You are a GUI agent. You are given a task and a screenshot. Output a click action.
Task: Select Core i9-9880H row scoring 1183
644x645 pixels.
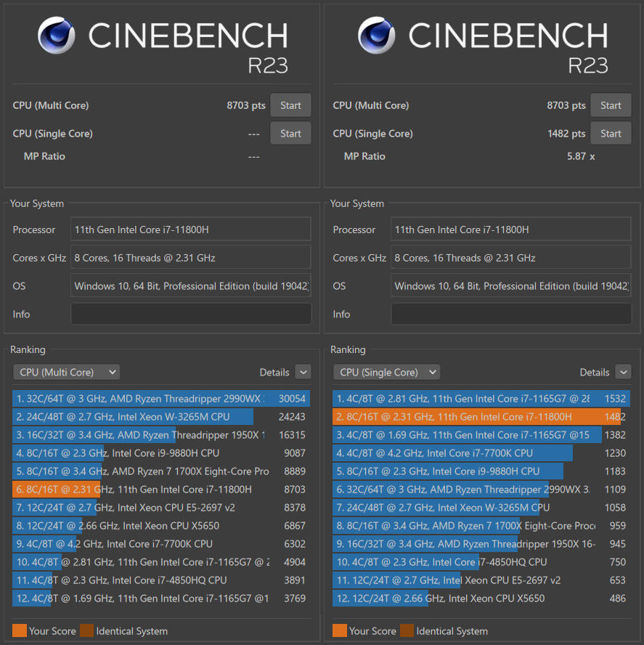(481, 471)
